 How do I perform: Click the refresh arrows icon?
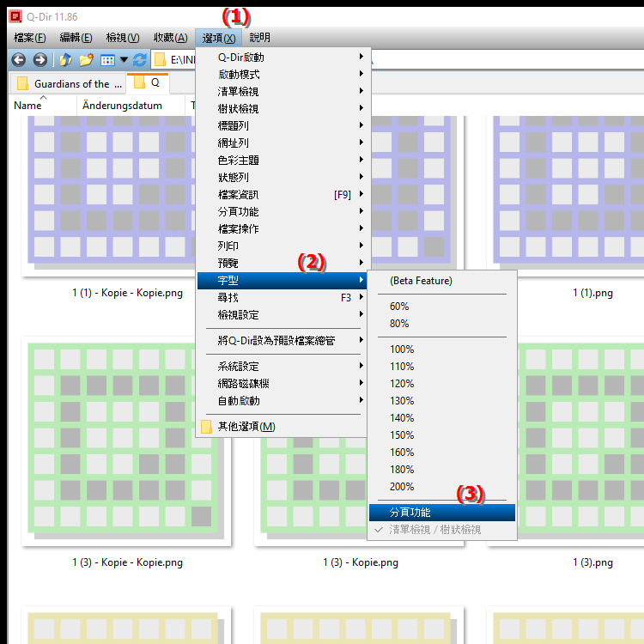pyautogui.click(x=140, y=60)
